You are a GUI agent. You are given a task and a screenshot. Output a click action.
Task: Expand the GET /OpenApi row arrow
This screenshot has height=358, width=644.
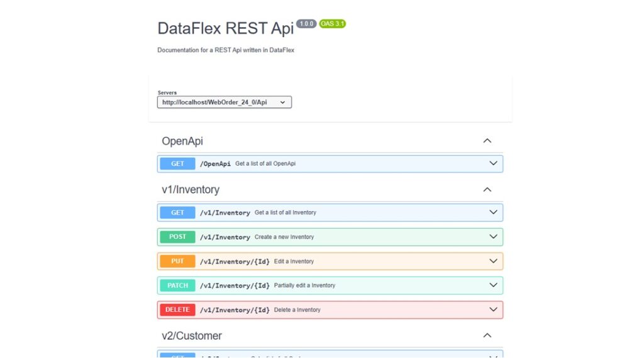point(493,163)
